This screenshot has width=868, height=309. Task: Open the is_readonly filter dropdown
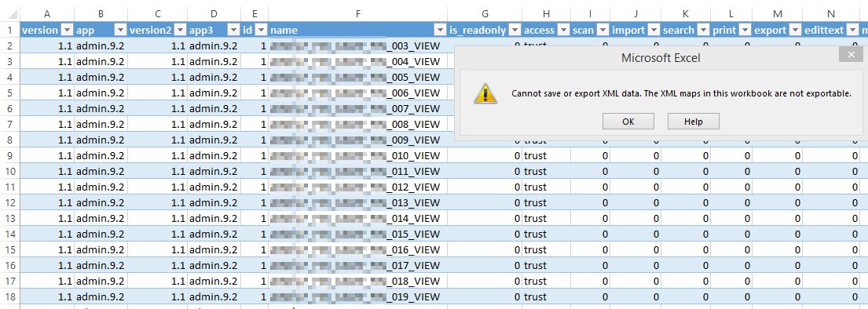(x=515, y=30)
